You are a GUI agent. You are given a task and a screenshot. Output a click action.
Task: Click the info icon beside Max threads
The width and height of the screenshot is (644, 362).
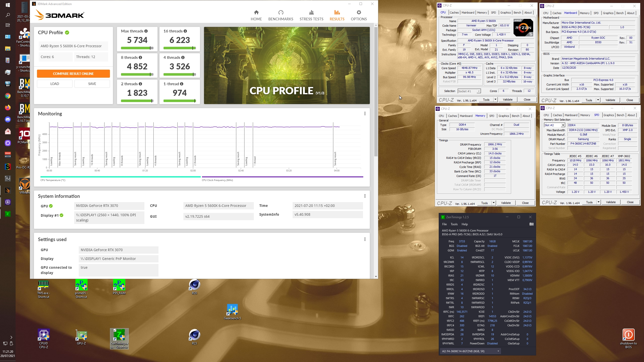point(146,31)
